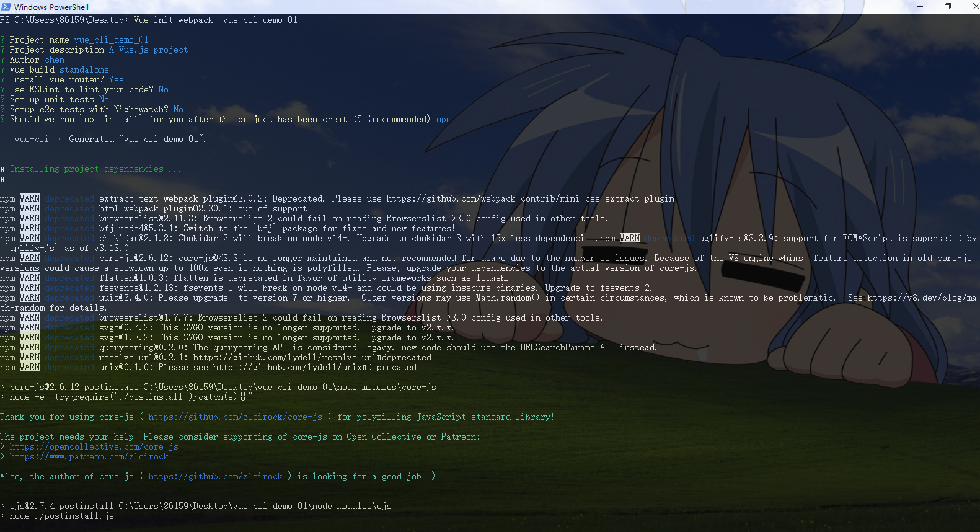Click the 'Vue init webpack vue_cli_demo_01' command
The height and width of the screenshot is (532, 980).
[216, 20]
